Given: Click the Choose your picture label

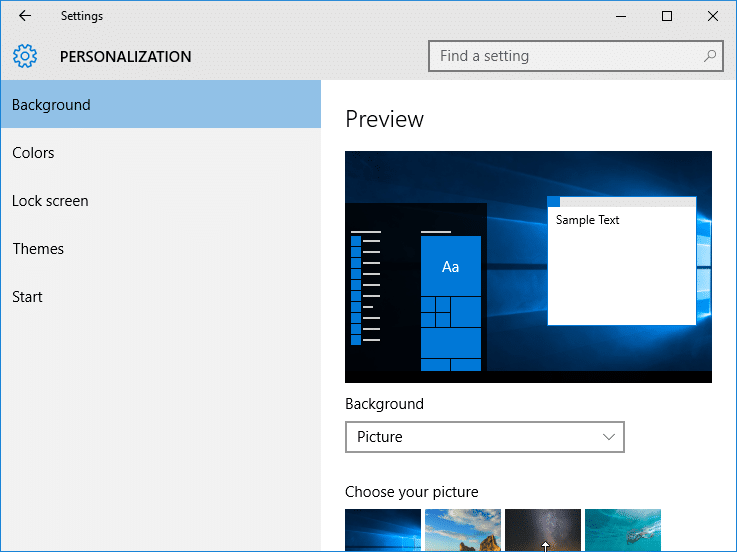Looking at the screenshot, I should (412, 492).
